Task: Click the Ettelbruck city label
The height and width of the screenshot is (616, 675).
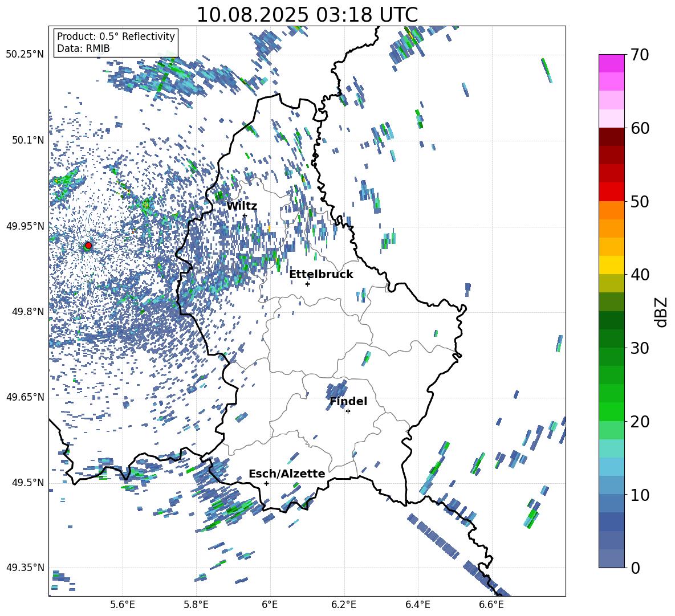Action: click(x=321, y=275)
